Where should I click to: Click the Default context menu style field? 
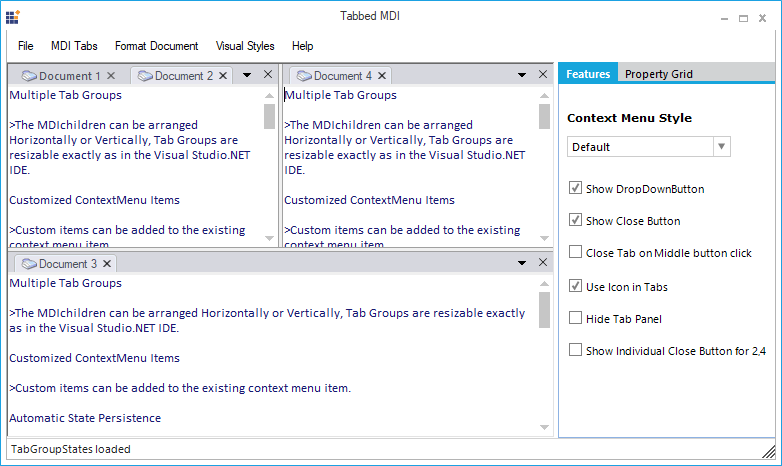[x=640, y=147]
